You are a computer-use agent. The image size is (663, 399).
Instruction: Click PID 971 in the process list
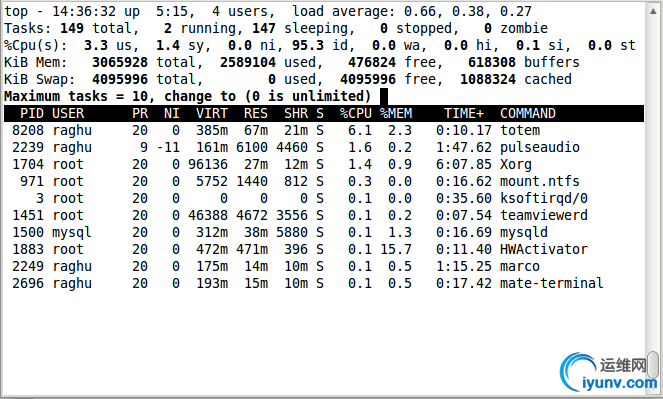(x=32, y=181)
